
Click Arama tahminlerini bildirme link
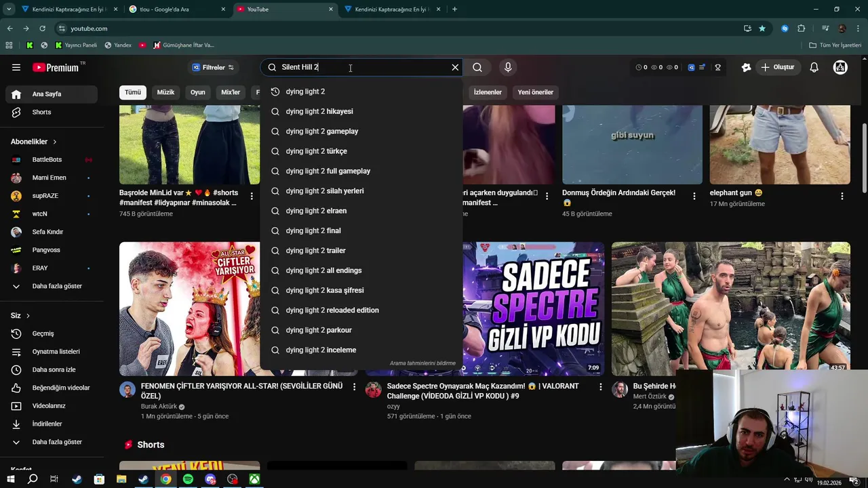pyautogui.click(x=422, y=363)
